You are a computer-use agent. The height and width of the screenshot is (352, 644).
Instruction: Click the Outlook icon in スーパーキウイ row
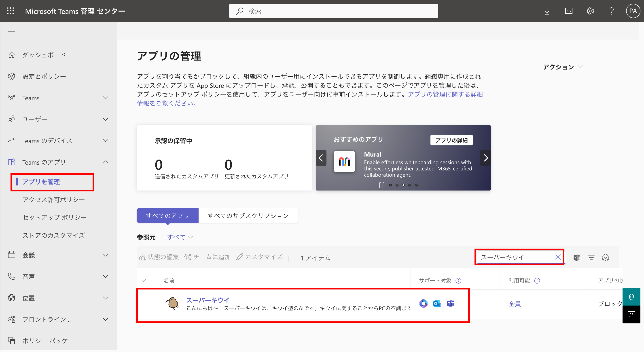tap(437, 304)
